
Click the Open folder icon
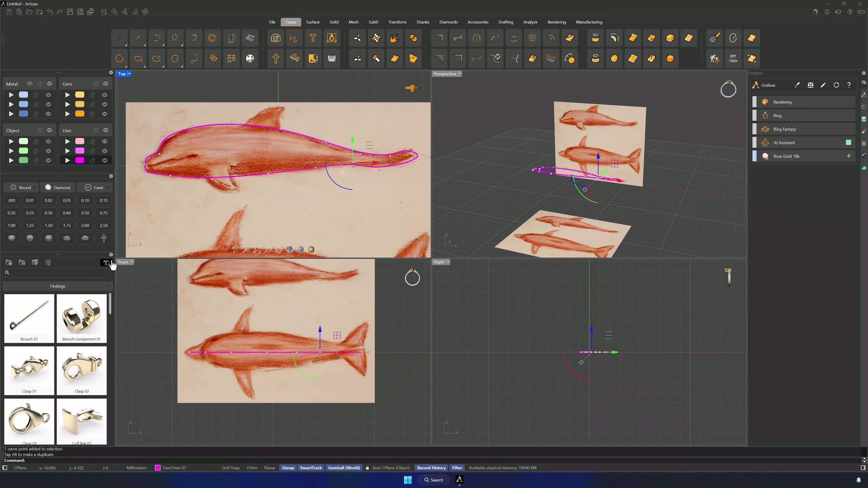coord(29,12)
